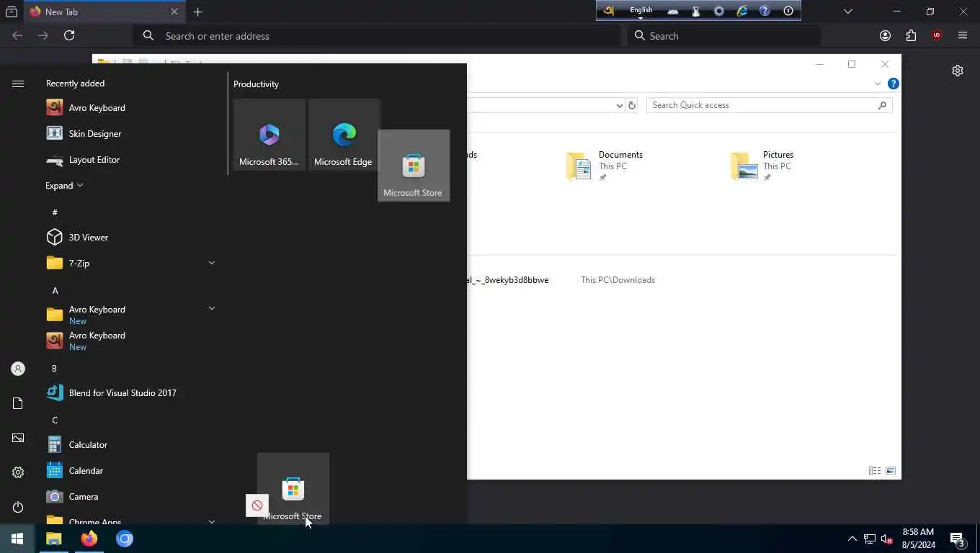
Task: Open 3D Viewer from the app list
Action: tap(130, 238)
